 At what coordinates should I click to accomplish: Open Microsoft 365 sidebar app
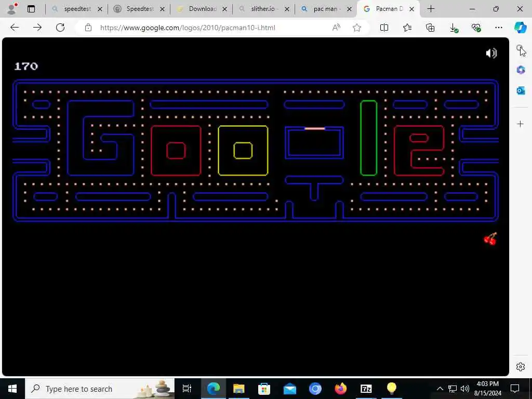[521, 70]
